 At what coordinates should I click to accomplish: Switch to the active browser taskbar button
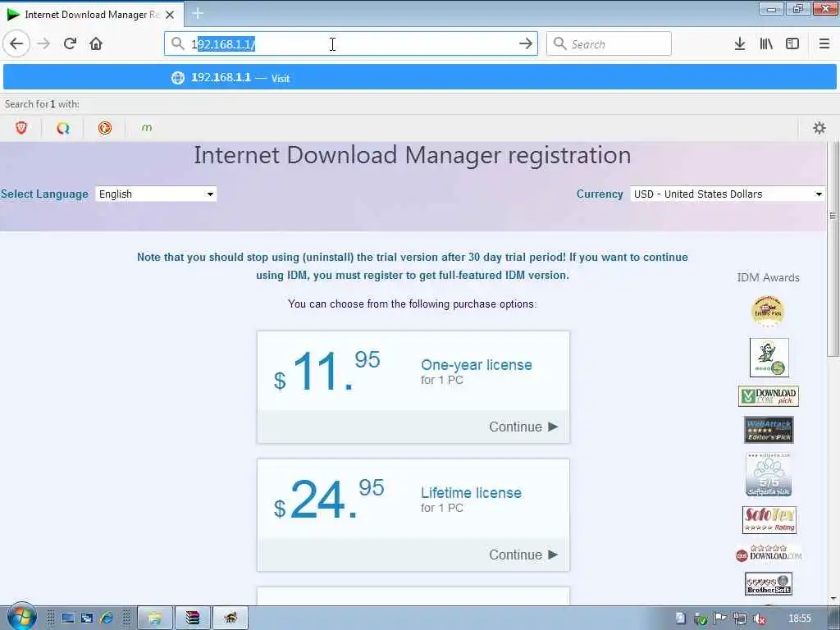231,619
